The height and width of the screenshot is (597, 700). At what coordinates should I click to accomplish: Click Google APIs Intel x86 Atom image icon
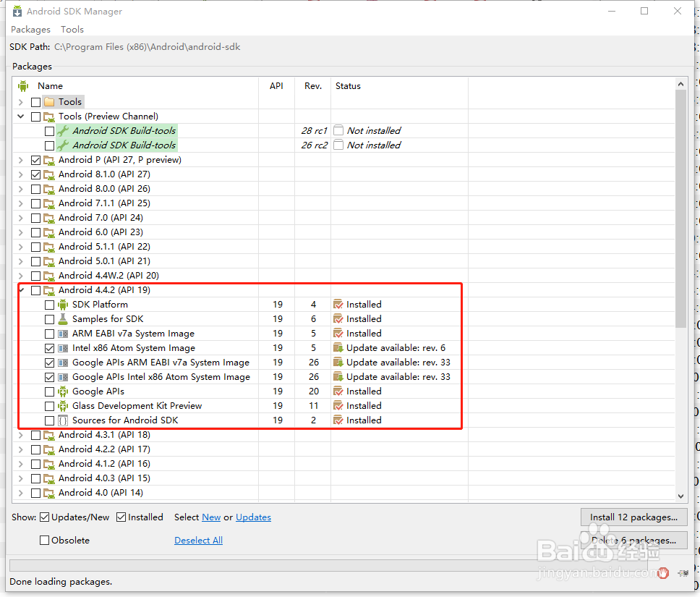point(63,377)
